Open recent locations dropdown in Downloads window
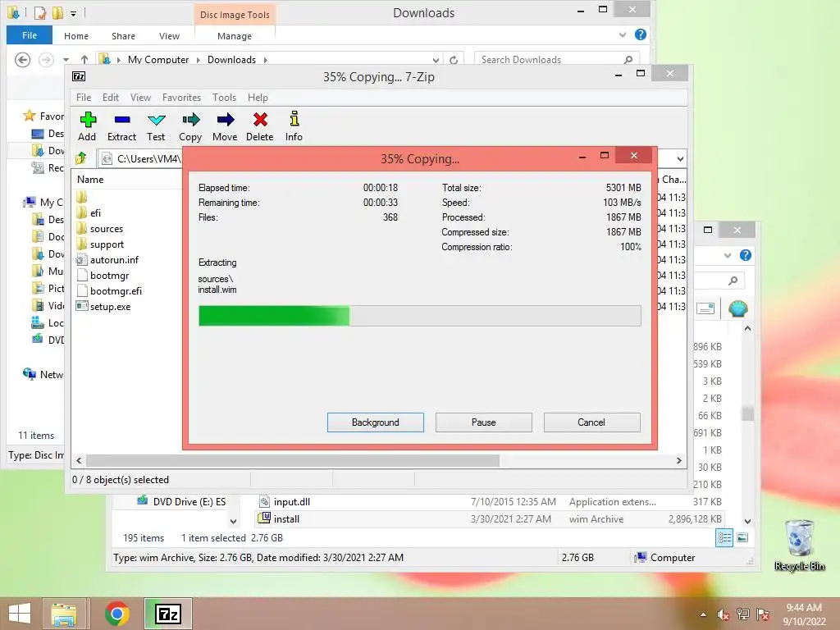This screenshot has height=630, width=840. [x=66, y=59]
